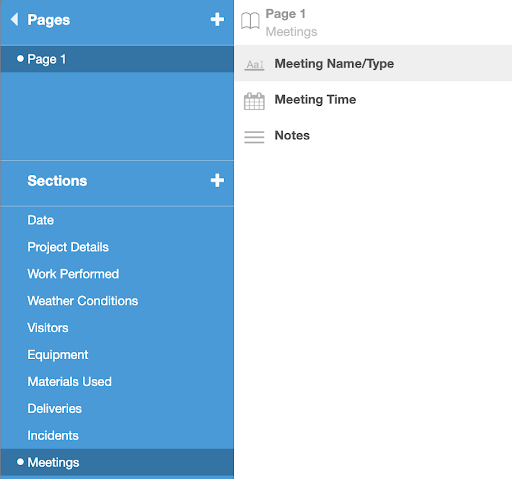Image resolution: width=512 pixels, height=479 pixels.
Task: Click the open book icon in header
Action: 250,21
